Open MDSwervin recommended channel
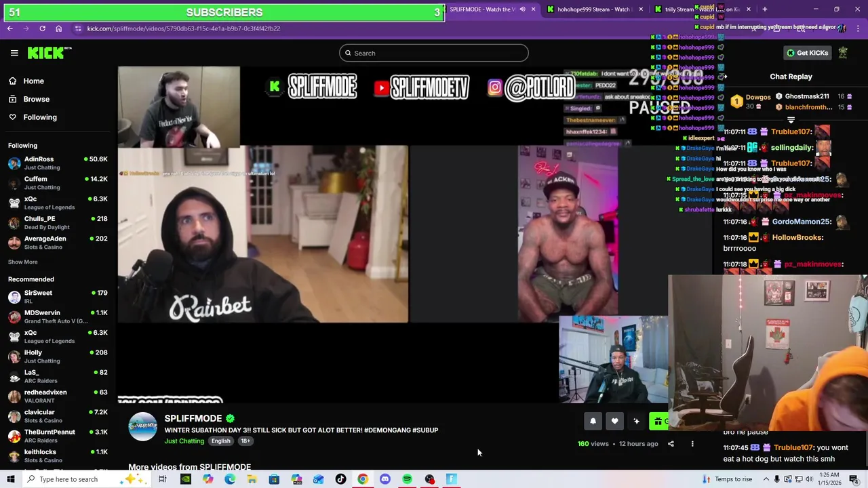 point(58,317)
